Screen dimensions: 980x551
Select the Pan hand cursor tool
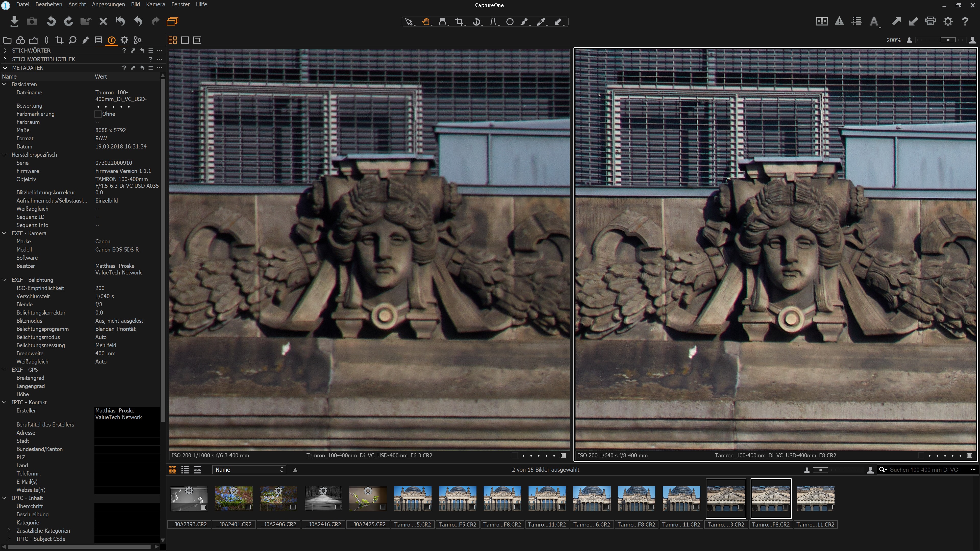click(426, 22)
